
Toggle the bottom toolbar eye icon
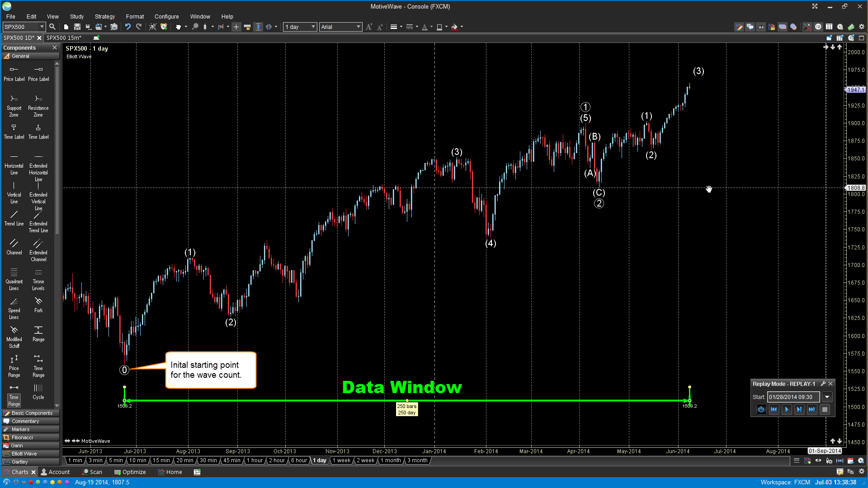818,460
